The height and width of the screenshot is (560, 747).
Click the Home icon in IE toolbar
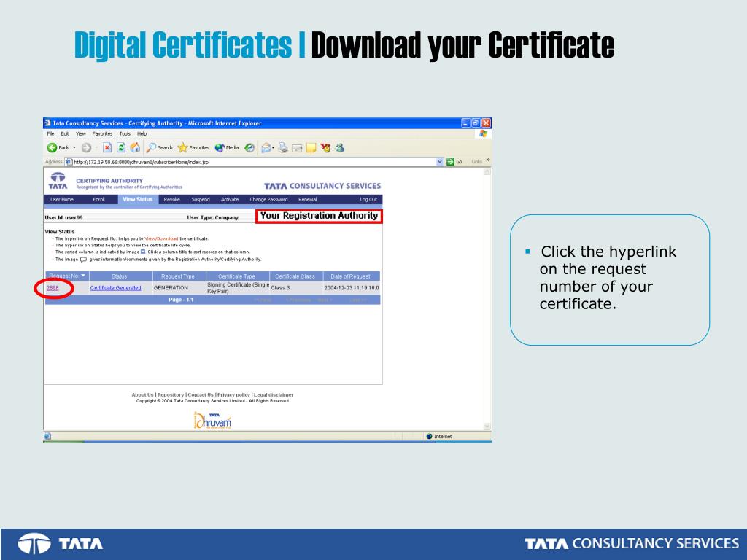135,147
